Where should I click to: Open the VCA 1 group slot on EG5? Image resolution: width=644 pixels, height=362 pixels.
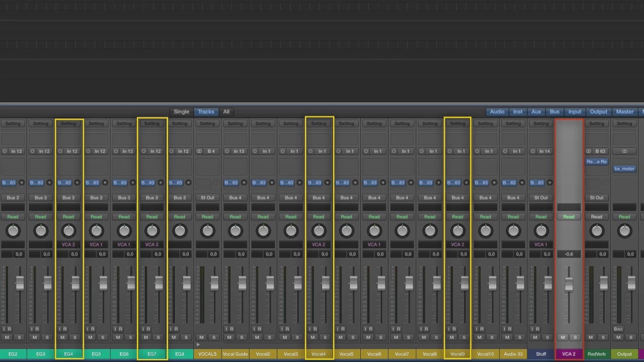point(96,244)
